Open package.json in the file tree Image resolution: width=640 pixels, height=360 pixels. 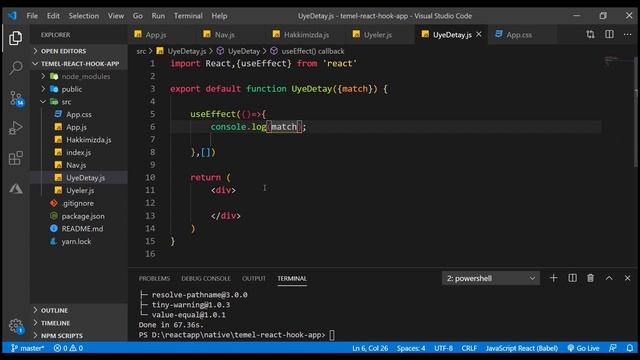point(79,216)
